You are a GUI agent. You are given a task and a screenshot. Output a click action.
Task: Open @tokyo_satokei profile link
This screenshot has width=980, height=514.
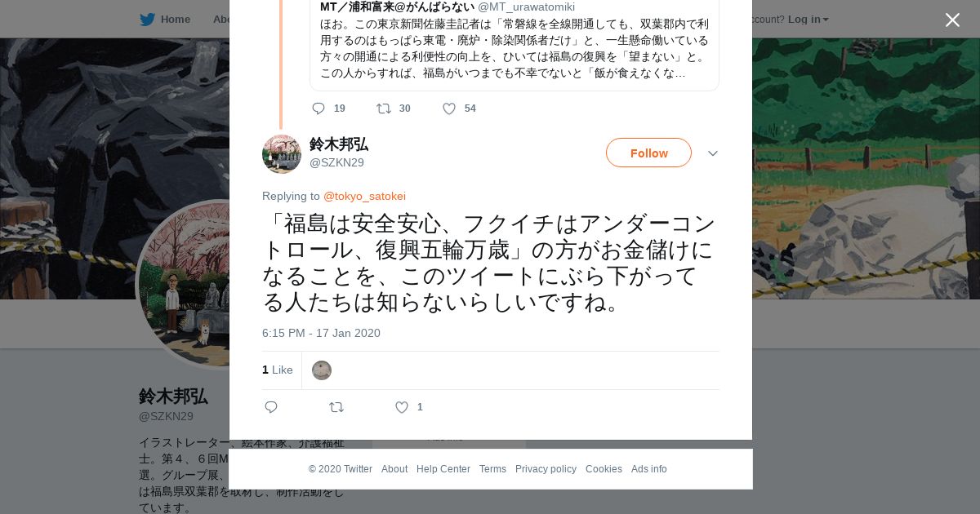click(x=364, y=196)
